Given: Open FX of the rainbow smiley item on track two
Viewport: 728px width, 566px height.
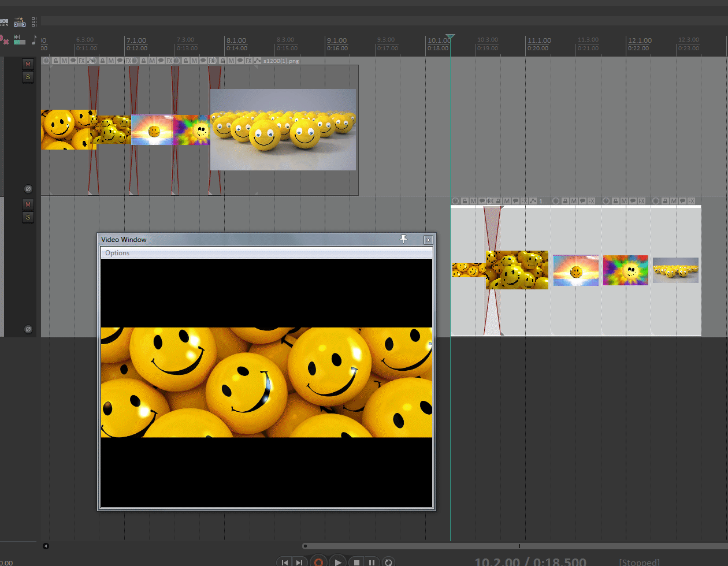Looking at the screenshot, I should click(x=641, y=201).
